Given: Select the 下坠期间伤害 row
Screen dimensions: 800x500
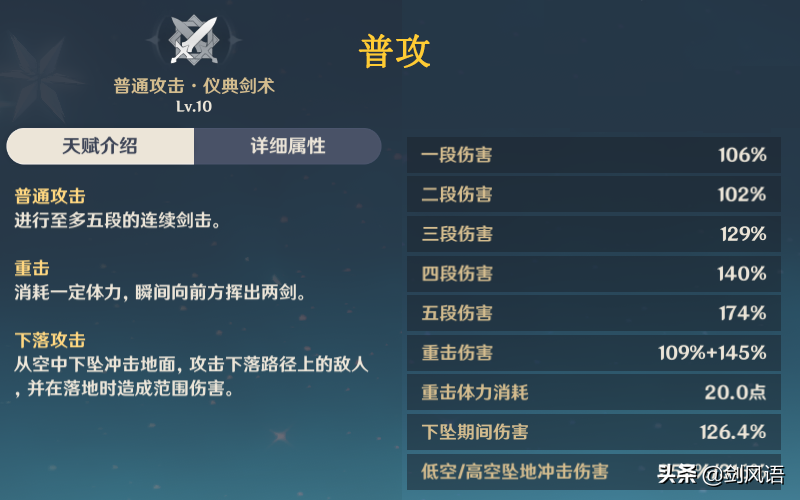Looking at the screenshot, I should pos(594,432).
